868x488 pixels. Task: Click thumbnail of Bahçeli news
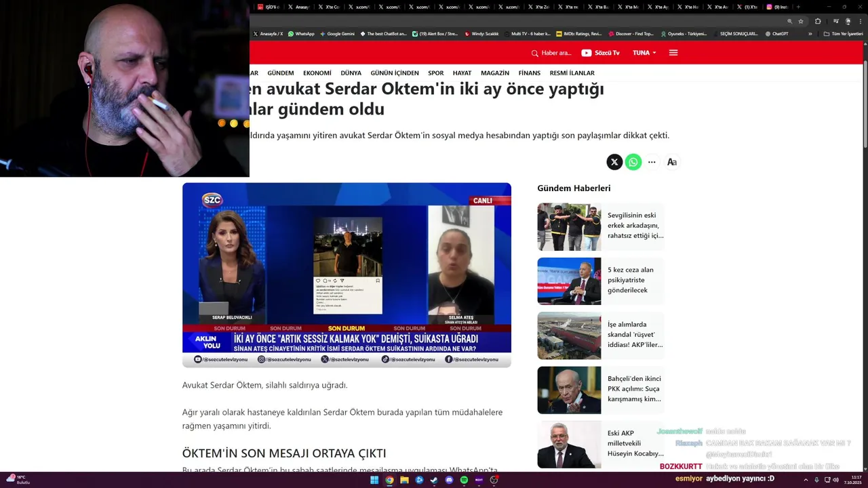[x=569, y=390]
